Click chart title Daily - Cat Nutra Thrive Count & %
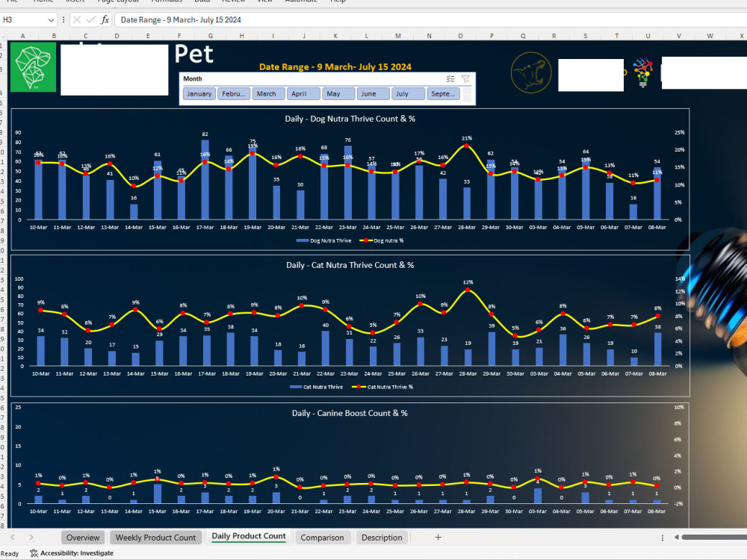 (350, 265)
